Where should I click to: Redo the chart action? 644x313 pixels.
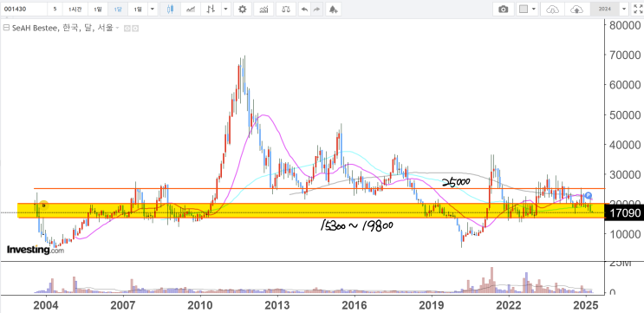pos(316,9)
